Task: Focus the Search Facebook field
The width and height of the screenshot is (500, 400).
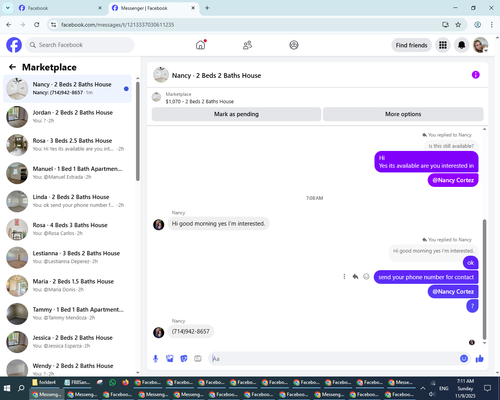Action: pyautogui.click(x=80, y=45)
